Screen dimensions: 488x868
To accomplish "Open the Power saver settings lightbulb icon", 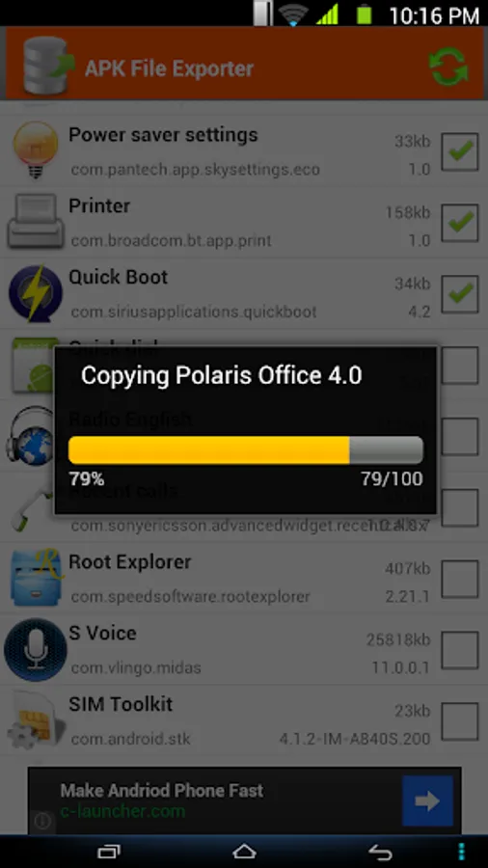I will coord(36,150).
